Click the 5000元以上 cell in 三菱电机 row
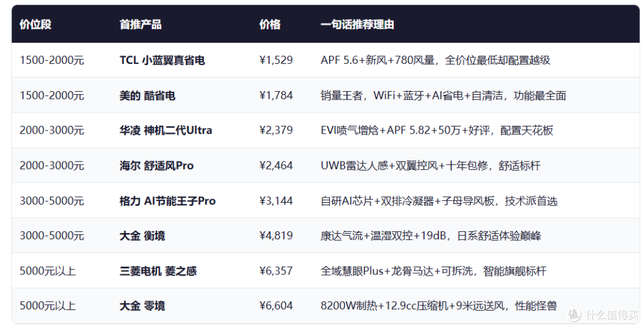The height and width of the screenshot is (328, 644). point(48,271)
